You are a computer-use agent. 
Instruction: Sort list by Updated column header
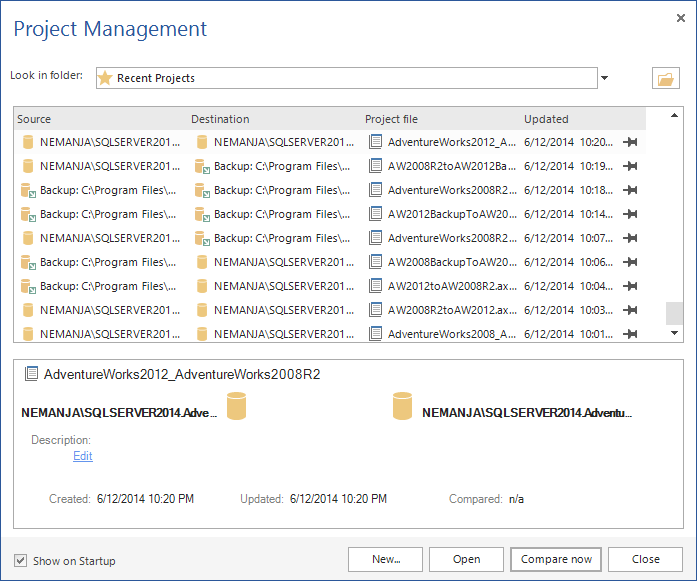tap(546, 119)
